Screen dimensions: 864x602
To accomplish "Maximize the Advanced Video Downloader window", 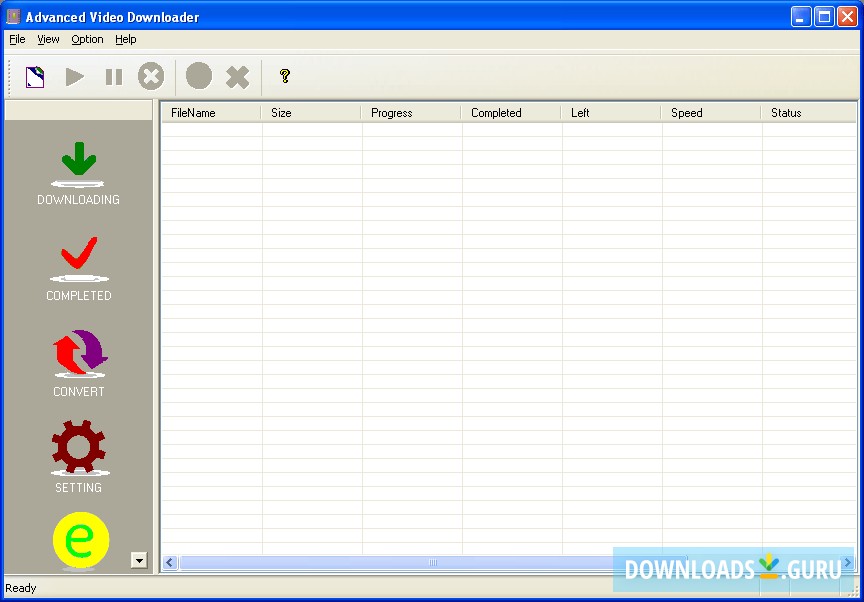I will point(824,17).
